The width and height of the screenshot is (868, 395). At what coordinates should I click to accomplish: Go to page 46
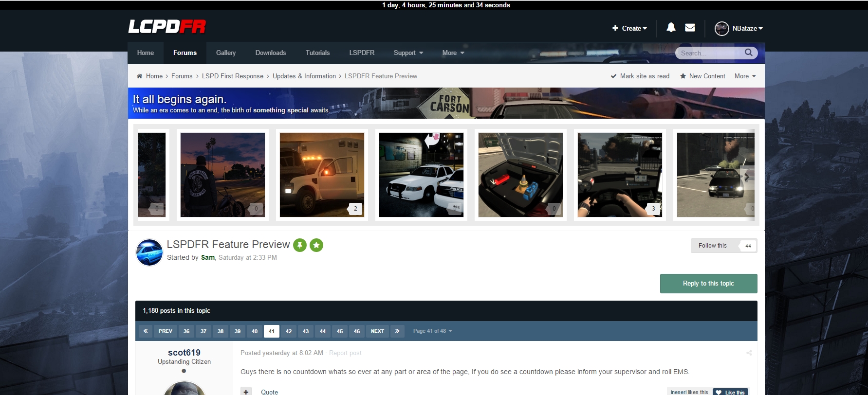[x=357, y=331]
